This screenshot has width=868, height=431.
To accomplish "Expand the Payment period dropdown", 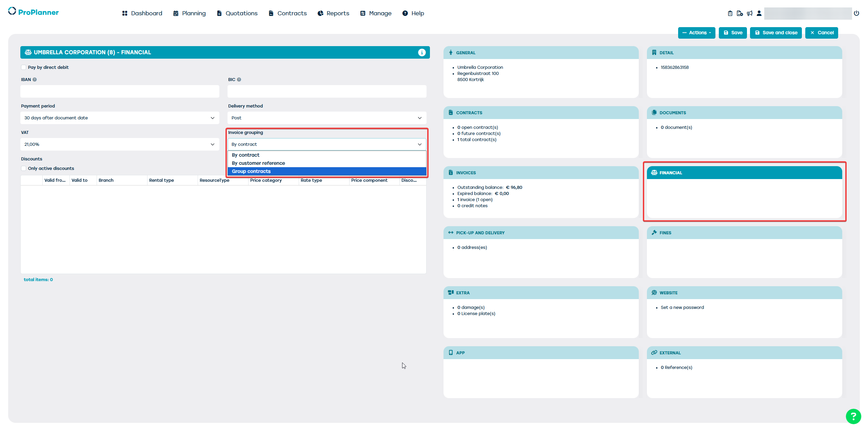I will click(x=120, y=118).
